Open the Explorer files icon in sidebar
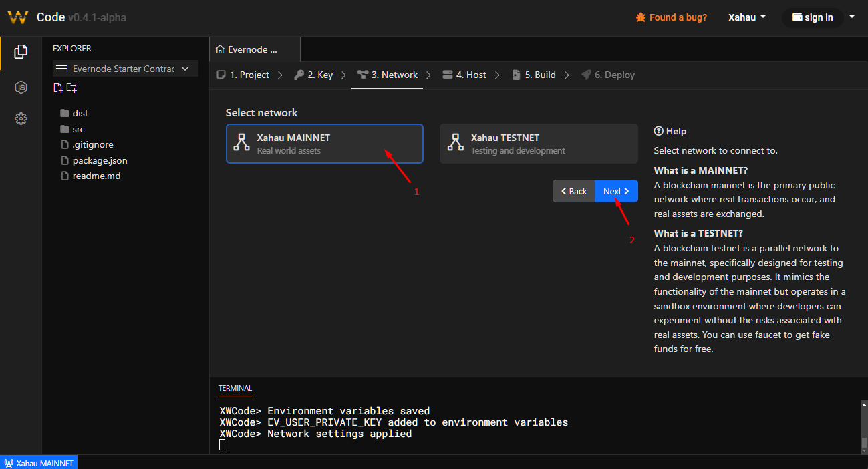 21,51
